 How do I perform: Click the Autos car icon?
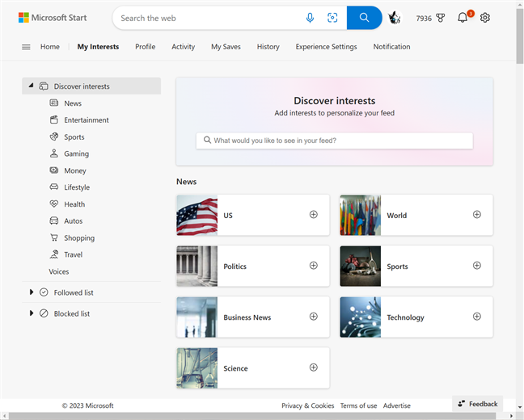tap(54, 220)
